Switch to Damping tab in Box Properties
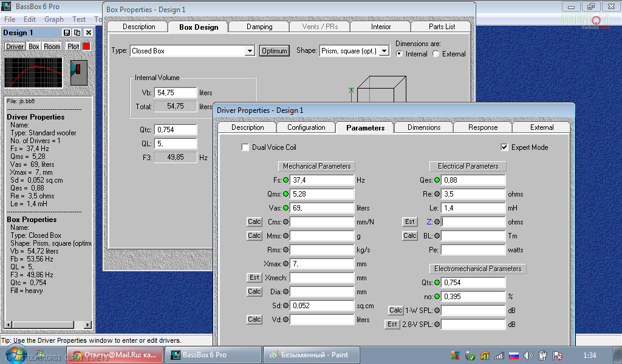This screenshot has width=622, height=364. pos(259,27)
